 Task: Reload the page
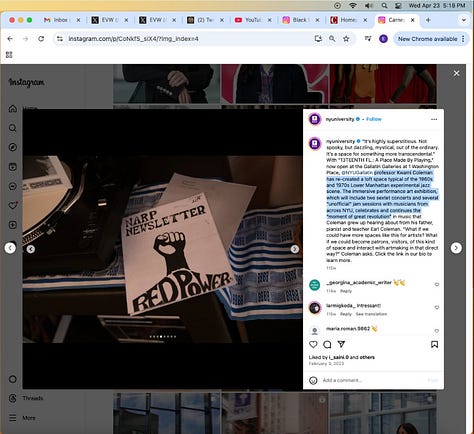[41, 39]
